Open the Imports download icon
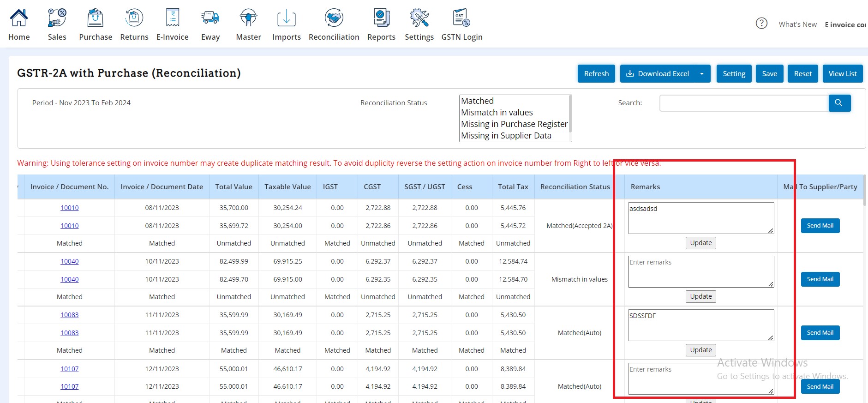 [287, 18]
